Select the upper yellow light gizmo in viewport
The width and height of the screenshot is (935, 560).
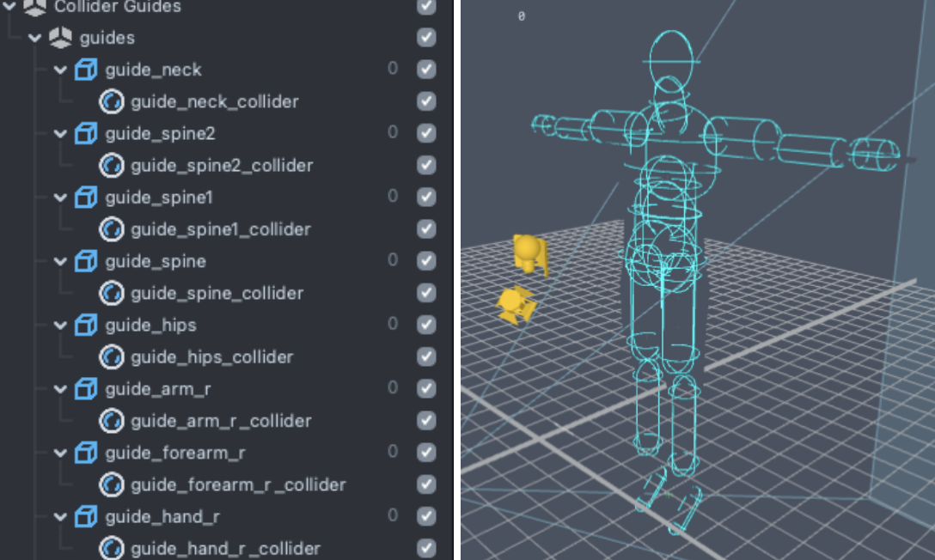pyautogui.click(x=529, y=254)
